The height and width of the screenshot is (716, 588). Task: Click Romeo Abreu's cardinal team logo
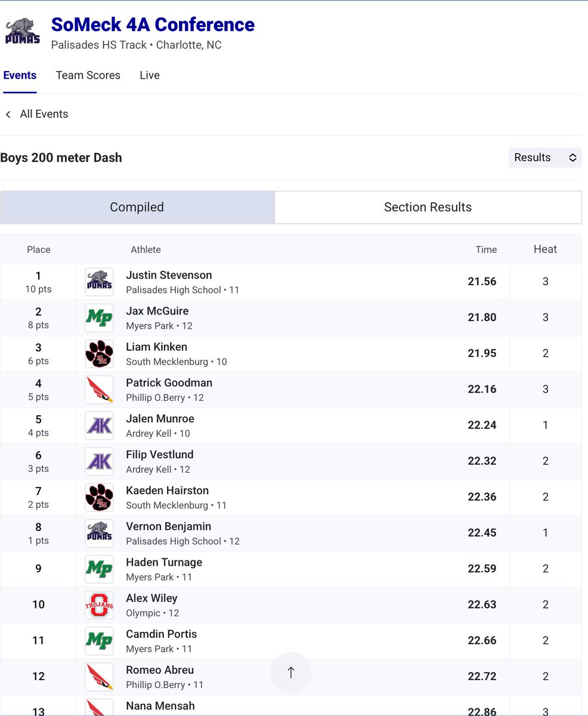(x=99, y=677)
